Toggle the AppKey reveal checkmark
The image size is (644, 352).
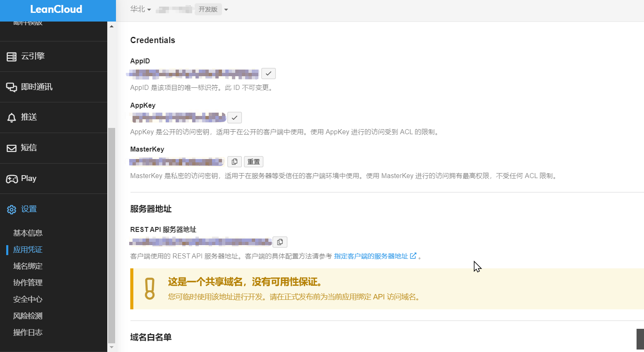234,118
